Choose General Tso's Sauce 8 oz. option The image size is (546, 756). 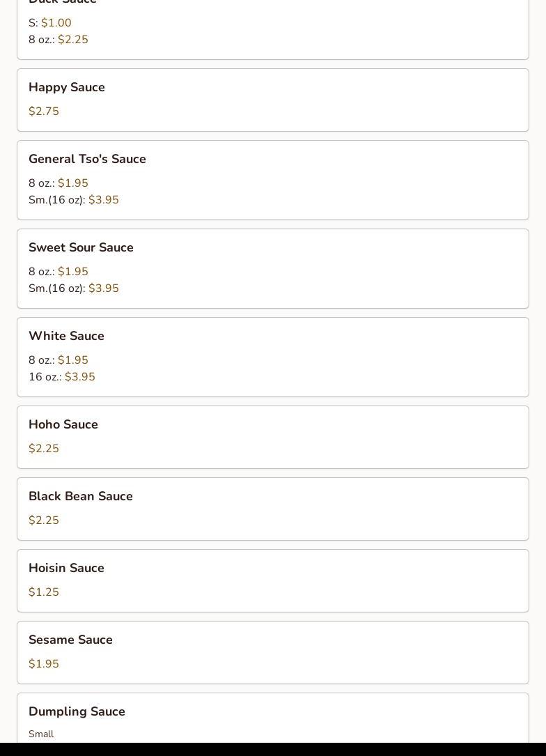coord(58,183)
